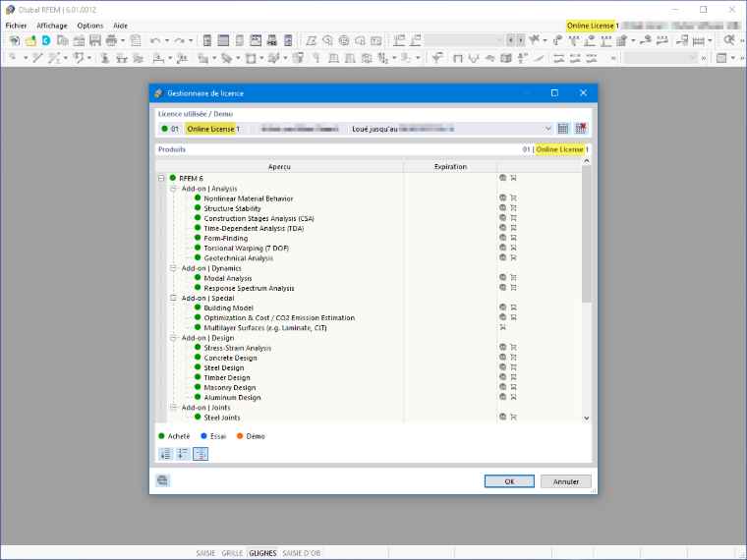Image resolution: width=747 pixels, height=560 pixels.
Task: Click the Expiration column header
Action: [450, 167]
